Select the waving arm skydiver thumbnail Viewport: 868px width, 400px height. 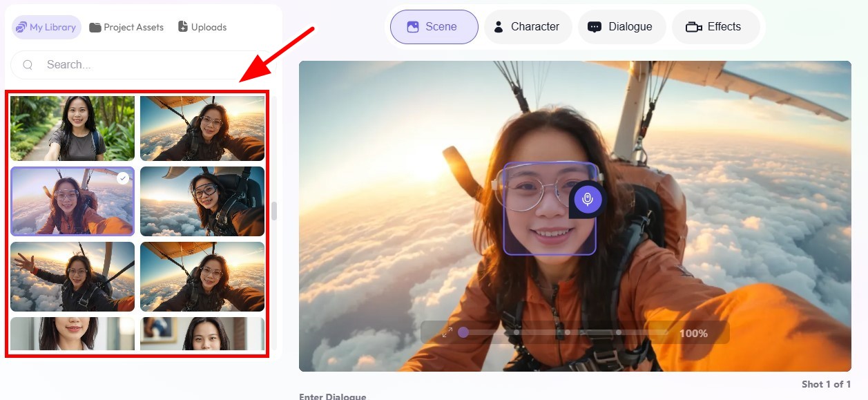coord(73,276)
